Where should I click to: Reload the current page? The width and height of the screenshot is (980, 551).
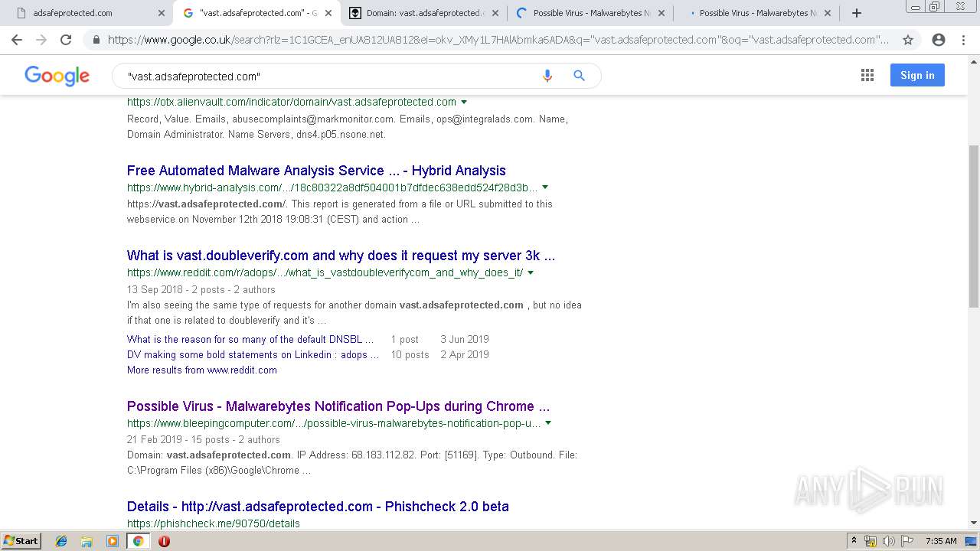(x=66, y=40)
